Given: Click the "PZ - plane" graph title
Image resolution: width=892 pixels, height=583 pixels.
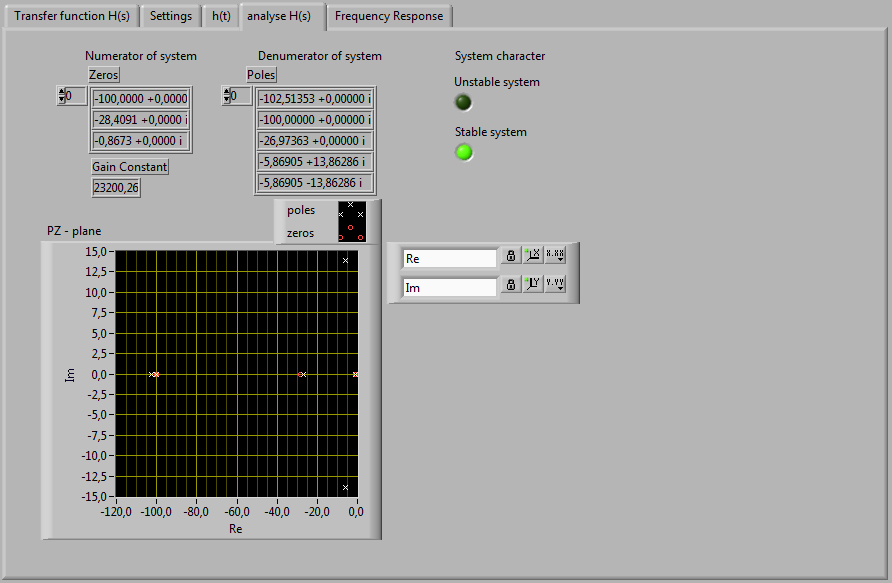Looking at the screenshot, I should (x=74, y=231).
